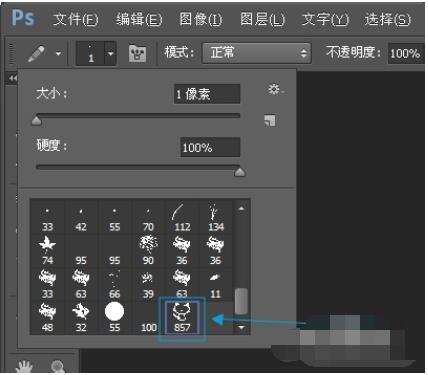Click the 硬度 hardness value field
The width and height of the screenshot is (428, 375).
point(210,147)
